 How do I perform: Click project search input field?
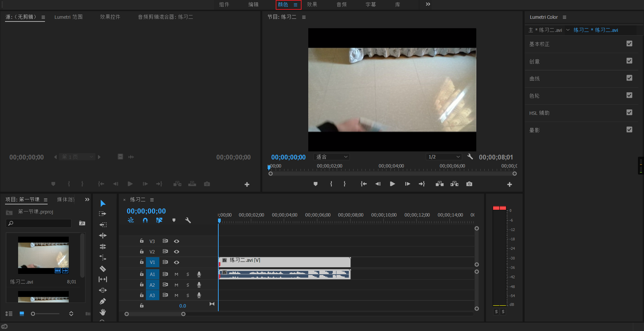(x=39, y=223)
